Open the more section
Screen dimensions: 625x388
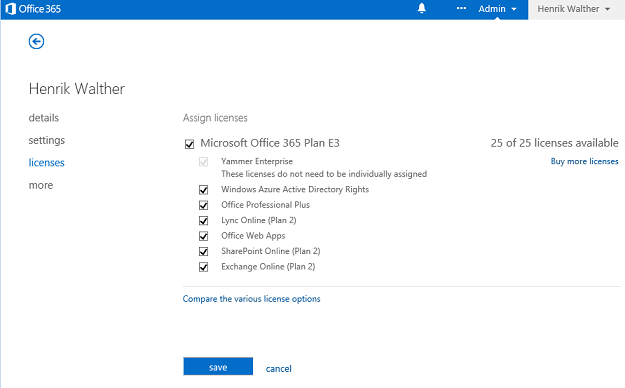point(41,185)
